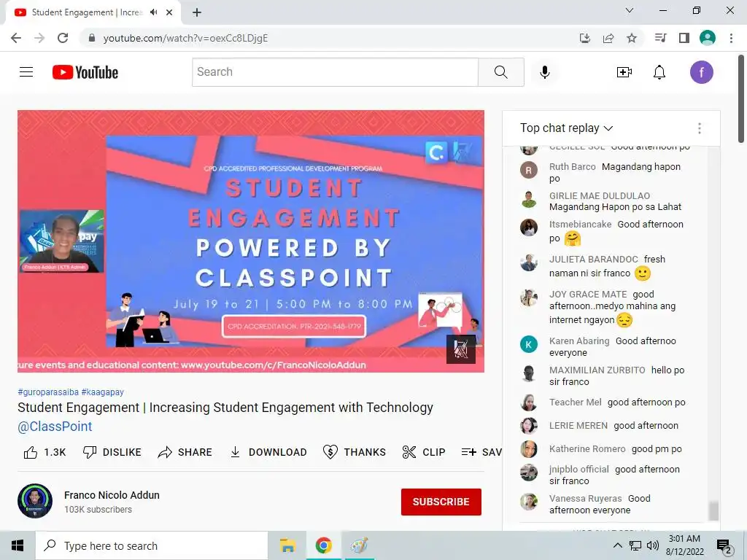Open Paint from the taskbar
This screenshot has height=560, width=747.
(359, 545)
